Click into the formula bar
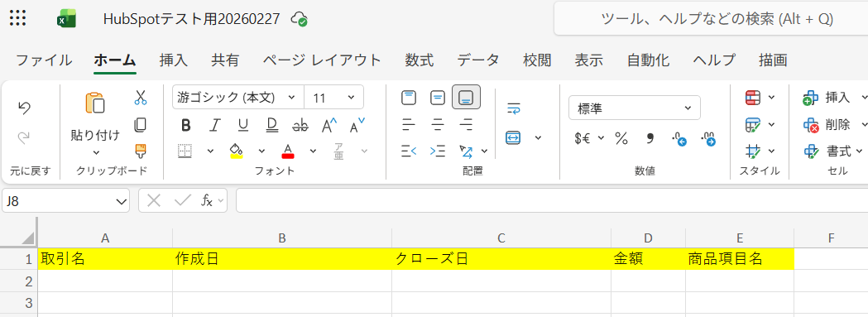868x317 pixels. point(552,200)
